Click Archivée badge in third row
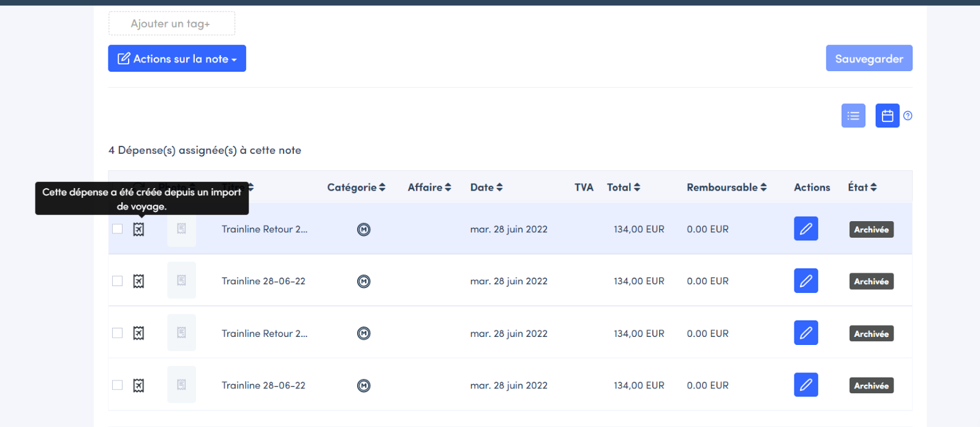Image resolution: width=980 pixels, height=427 pixels. tap(872, 333)
